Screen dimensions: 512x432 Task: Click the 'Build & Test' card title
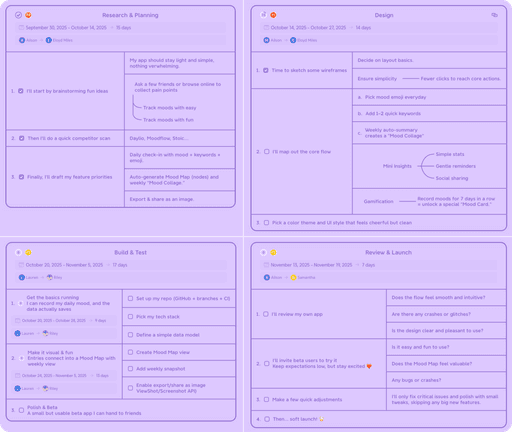point(130,252)
